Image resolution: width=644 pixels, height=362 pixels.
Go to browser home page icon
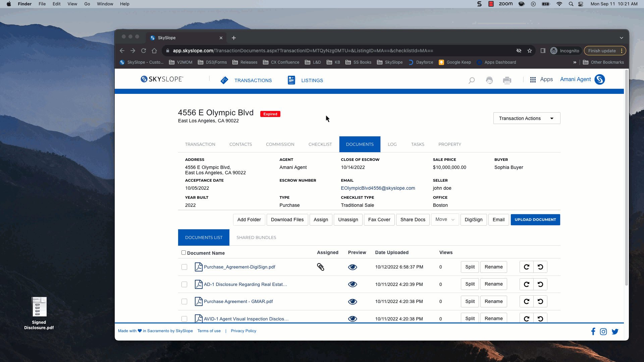point(154,51)
